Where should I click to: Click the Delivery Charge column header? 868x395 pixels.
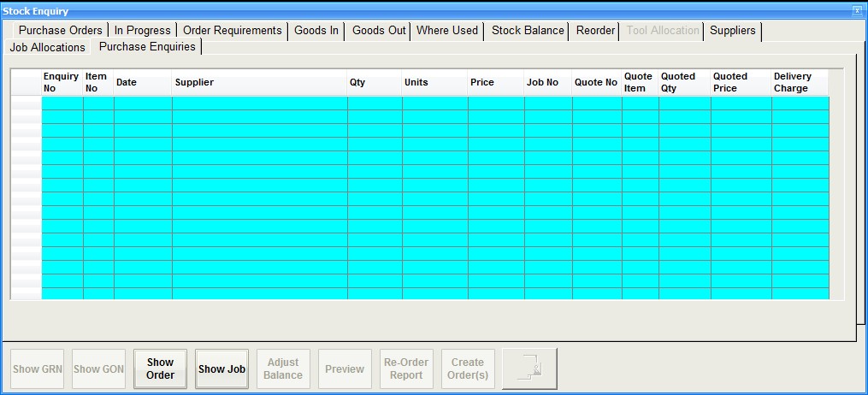[800, 82]
